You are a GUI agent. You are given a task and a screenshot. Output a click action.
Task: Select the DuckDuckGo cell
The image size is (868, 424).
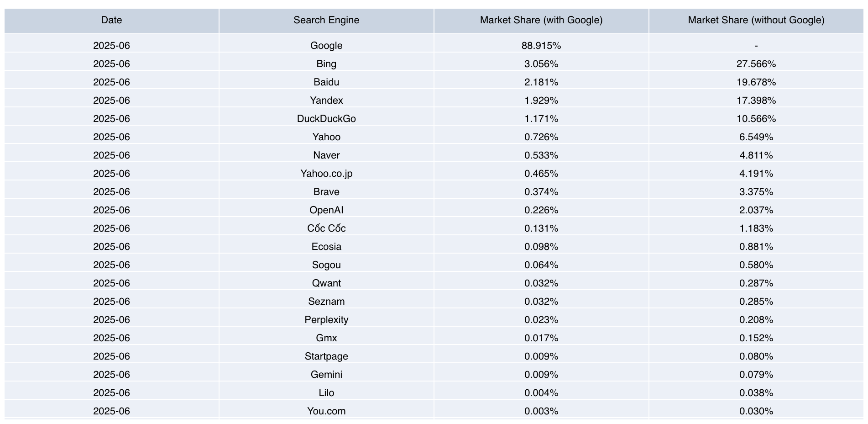pos(326,119)
